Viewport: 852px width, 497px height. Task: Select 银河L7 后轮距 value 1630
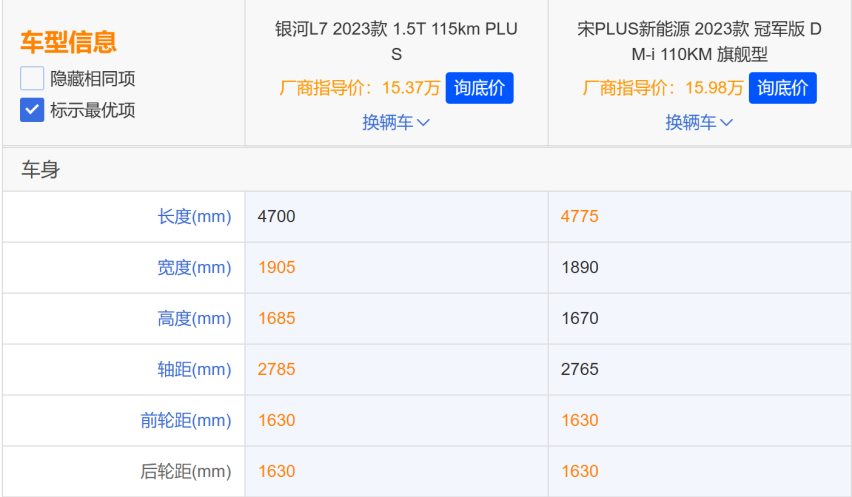point(277,471)
